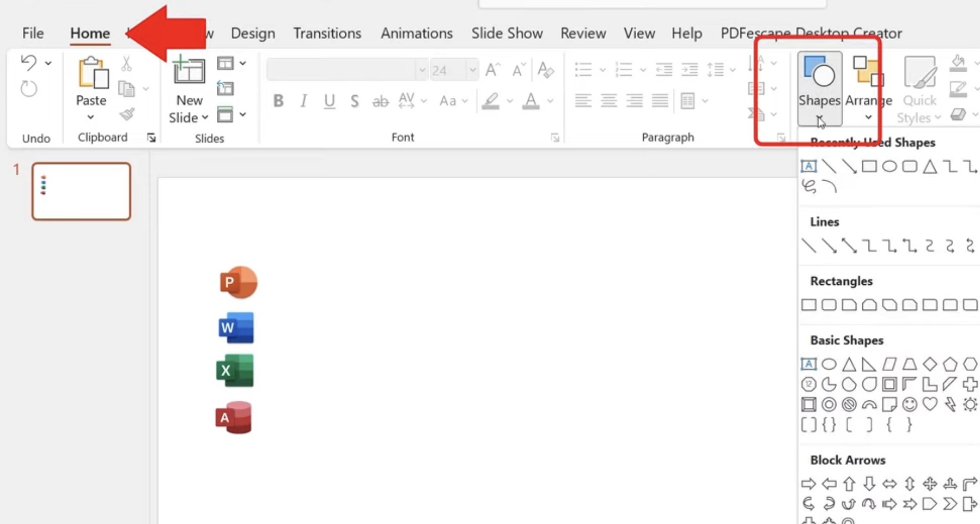Click the Redo icon below Undo
980x524 pixels.
click(x=28, y=89)
